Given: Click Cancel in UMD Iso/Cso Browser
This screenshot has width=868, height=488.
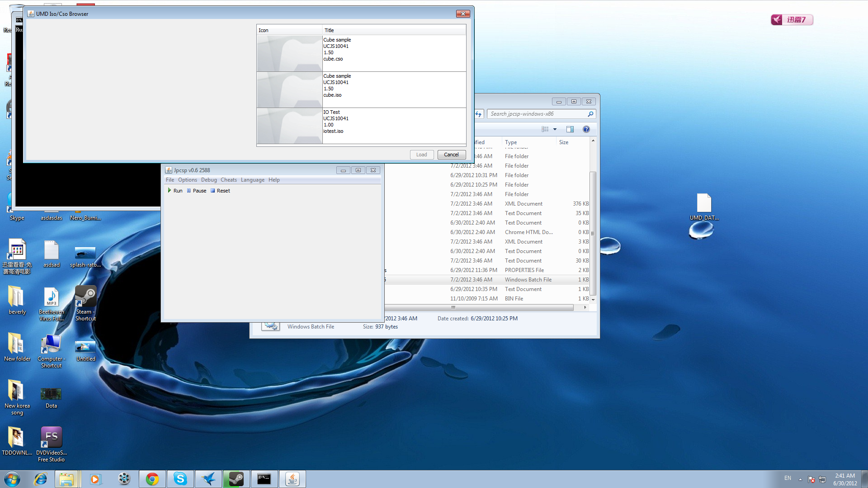Looking at the screenshot, I should (x=451, y=155).
